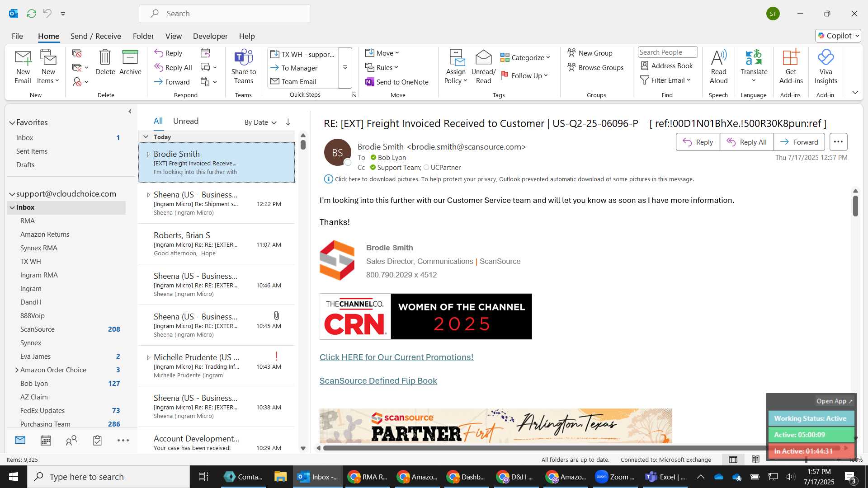The height and width of the screenshot is (488, 868).
Task: Click the Send/Receive sync icon in title bar
Action: click(x=31, y=14)
